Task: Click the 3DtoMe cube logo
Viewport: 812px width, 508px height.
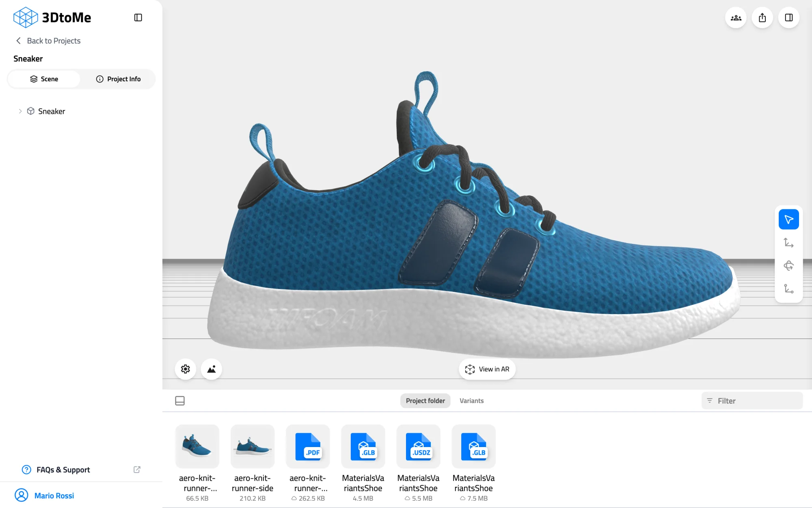Action: (26, 17)
